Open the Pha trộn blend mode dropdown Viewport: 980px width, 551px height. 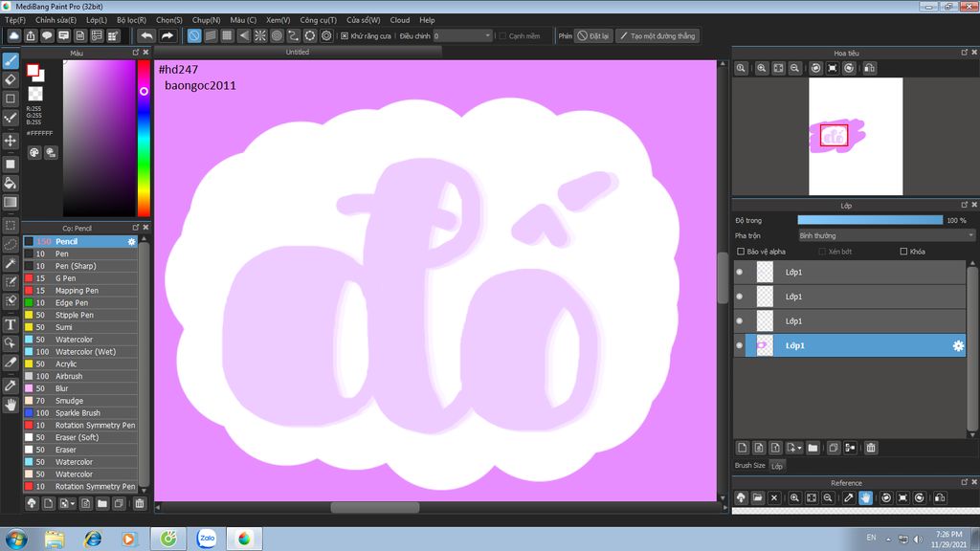[886, 235]
